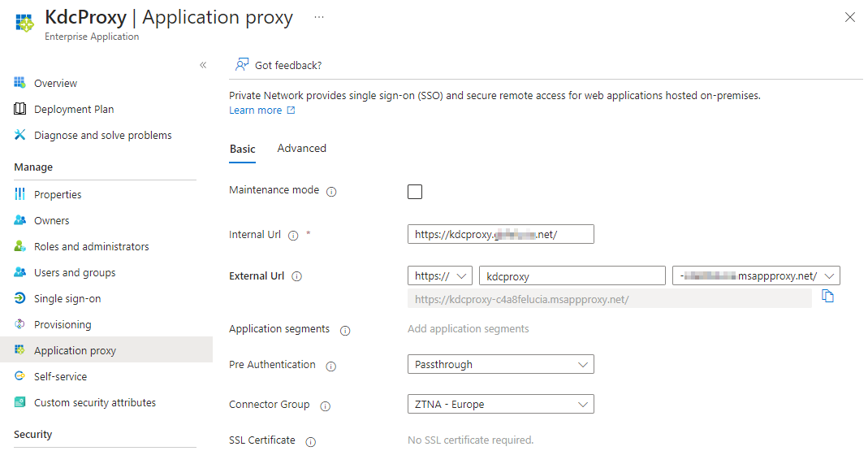Image resolution: width=868 pixels, height=451 pixels.
Task: Open Deployment Plan page
Action: 74,109
